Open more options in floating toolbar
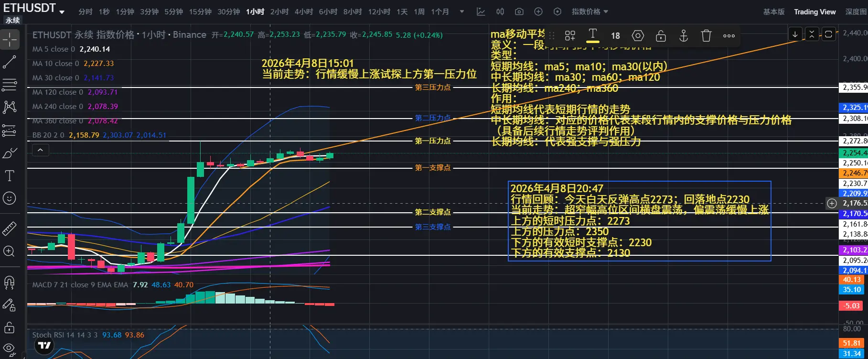The width and height of the screenshot is (868, 359). tap(729, 35)
